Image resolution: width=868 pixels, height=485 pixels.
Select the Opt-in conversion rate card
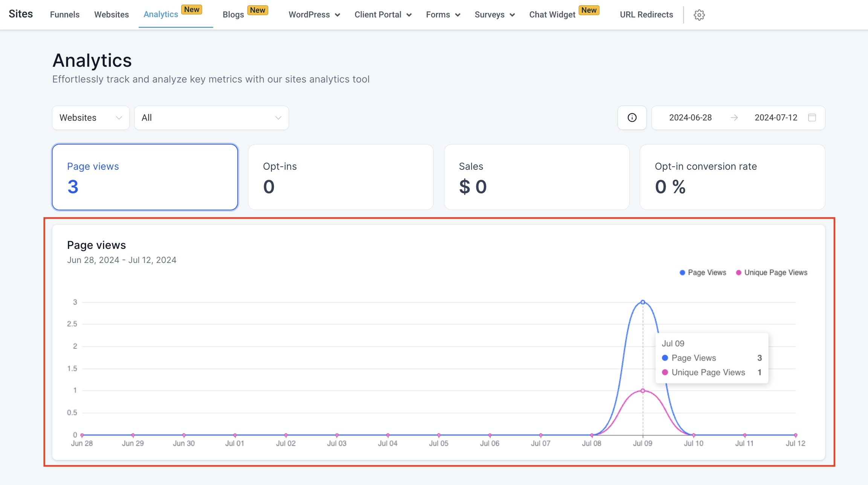[x=732, y=177]
